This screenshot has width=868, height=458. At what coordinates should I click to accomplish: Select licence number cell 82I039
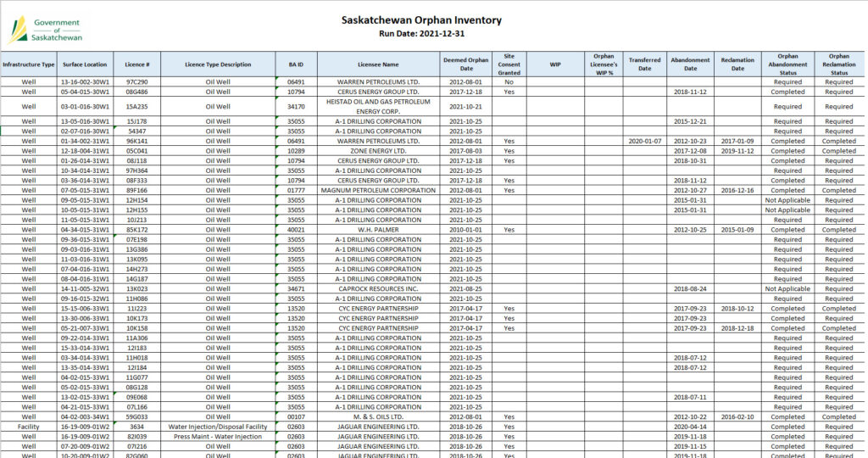click(x=136, y=437)
